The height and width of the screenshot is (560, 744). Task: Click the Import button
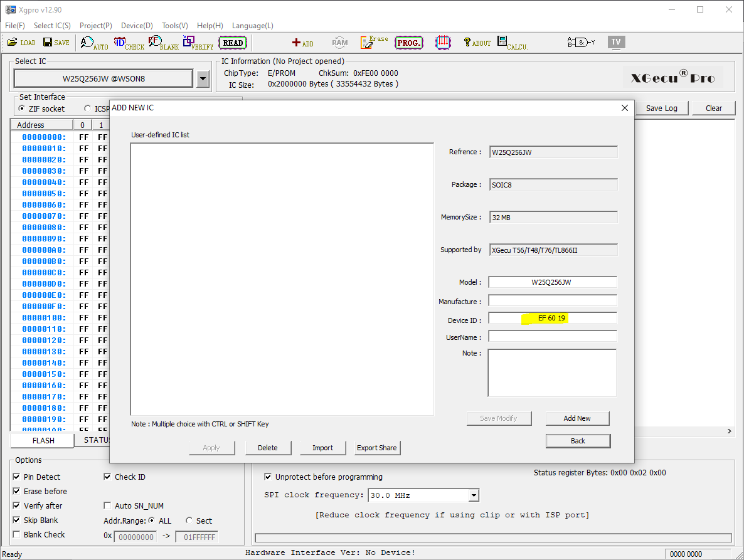[x=322, y=448]
